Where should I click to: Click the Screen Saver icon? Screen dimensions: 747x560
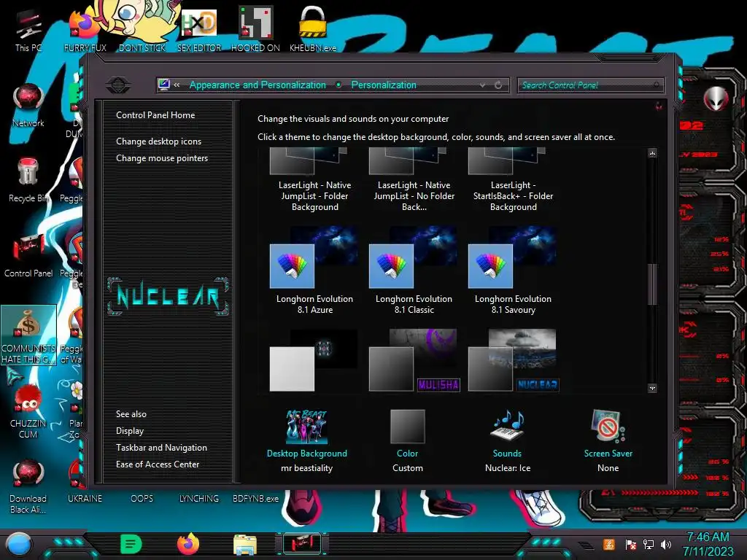[608, 426]
